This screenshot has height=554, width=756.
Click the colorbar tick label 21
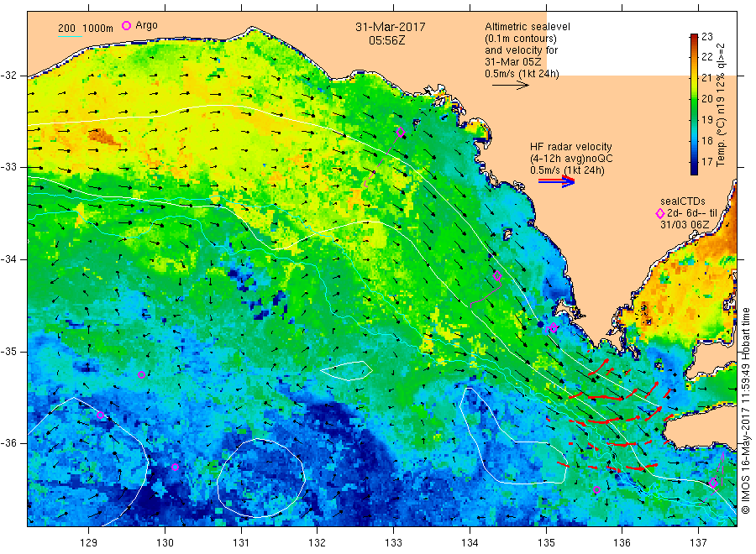(706, 78)
